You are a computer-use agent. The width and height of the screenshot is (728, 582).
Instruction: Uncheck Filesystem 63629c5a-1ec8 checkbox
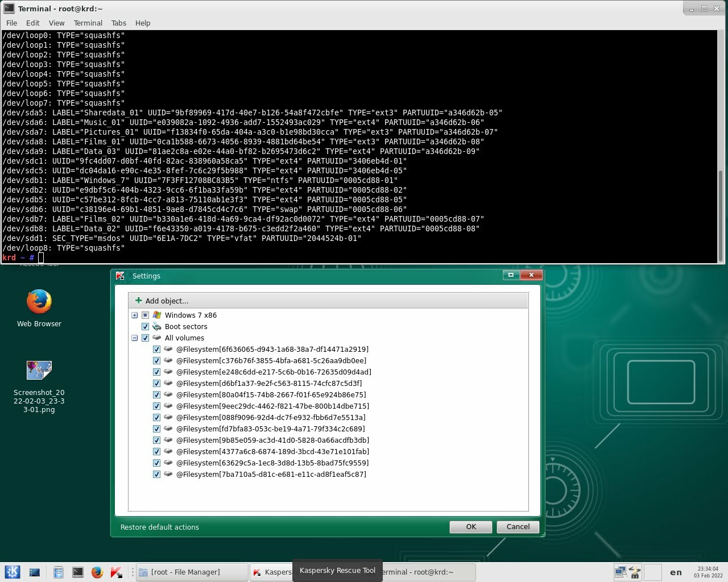click(x=156, y=463)
